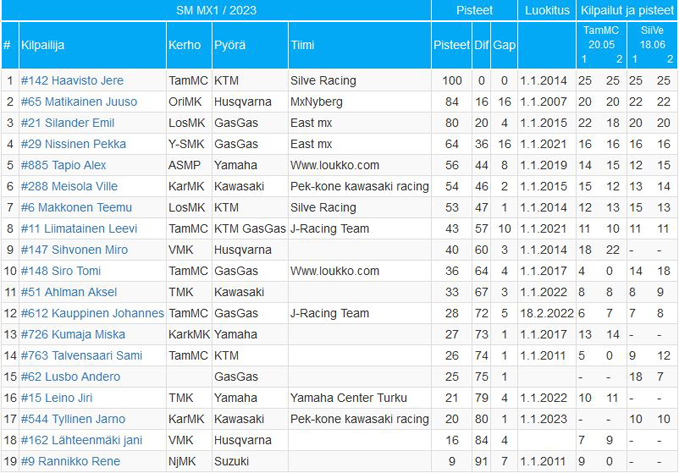Open #885 Tapio Alex profile link
The height and width of the screenshot is (473, 679).
coord(64,165)
